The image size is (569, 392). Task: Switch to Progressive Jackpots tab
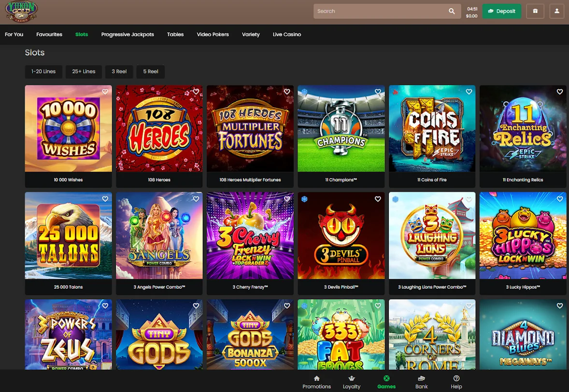(128, 34)
